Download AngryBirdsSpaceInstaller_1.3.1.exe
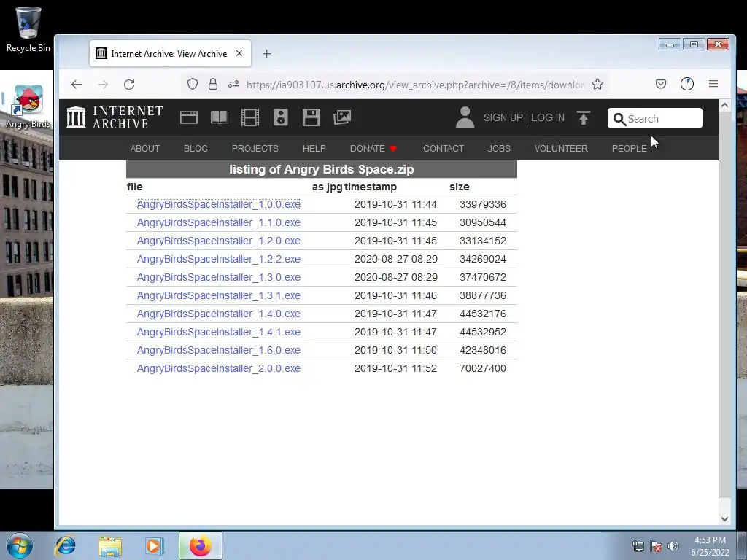Viewport: 747px width, 560px height. [x=219, y=295]
